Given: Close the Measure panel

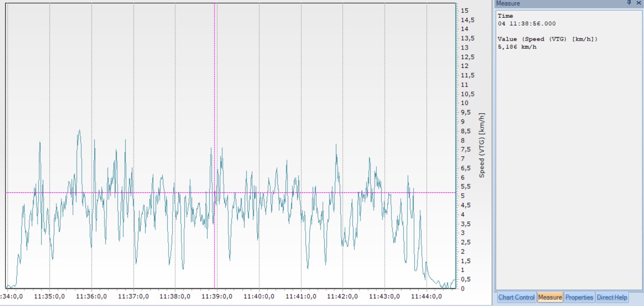Looking at the screenshot, I should pos(638,3).
